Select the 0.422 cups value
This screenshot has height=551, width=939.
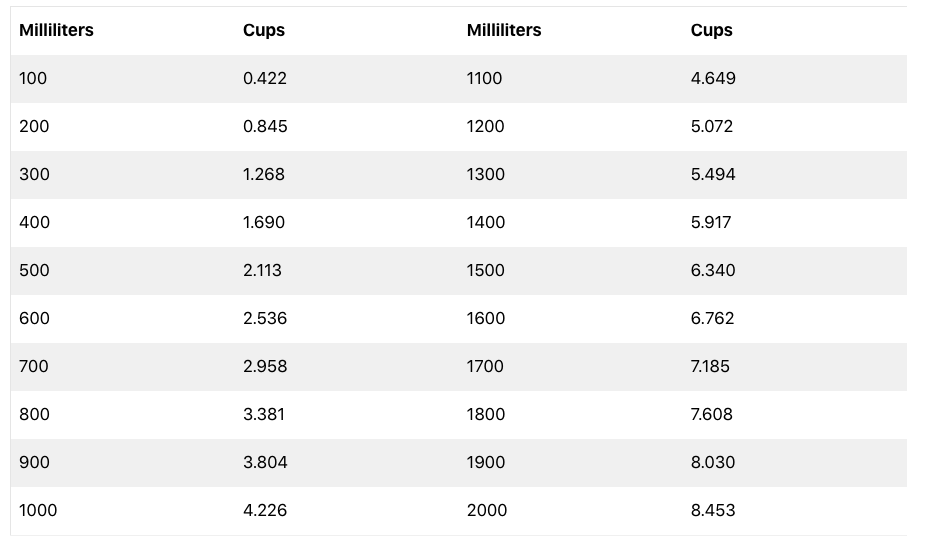coord(264,78)
